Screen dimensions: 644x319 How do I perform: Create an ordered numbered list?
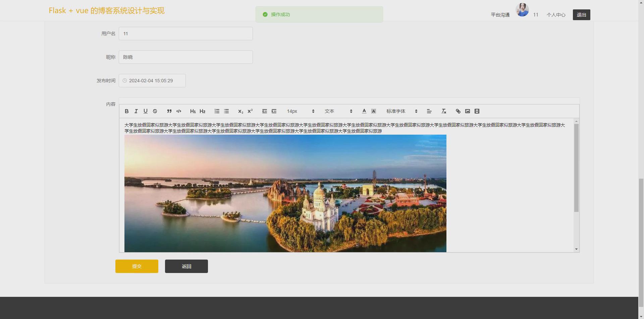[x=217, y=111]
